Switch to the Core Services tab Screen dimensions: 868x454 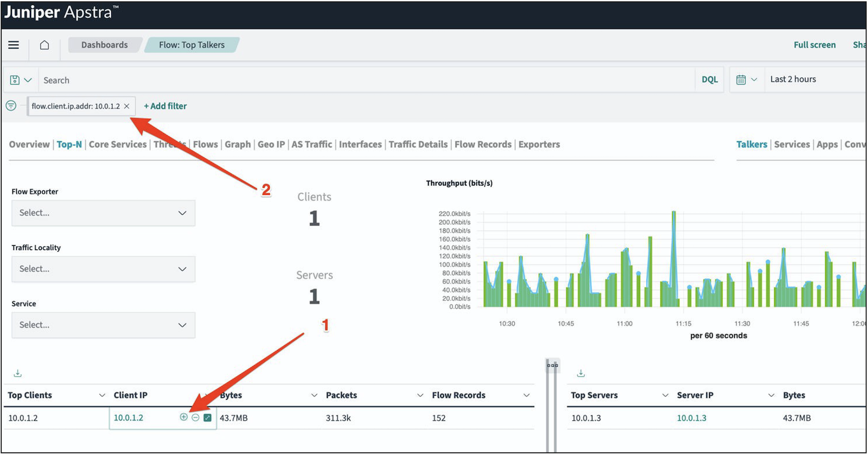coord(118,144)
